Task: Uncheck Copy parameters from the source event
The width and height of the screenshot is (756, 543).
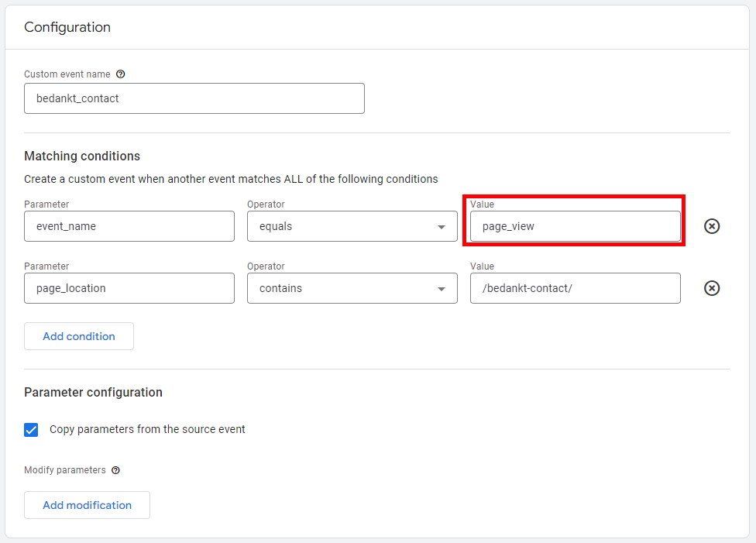Action: pyautogui.click(x=31, y=429)
